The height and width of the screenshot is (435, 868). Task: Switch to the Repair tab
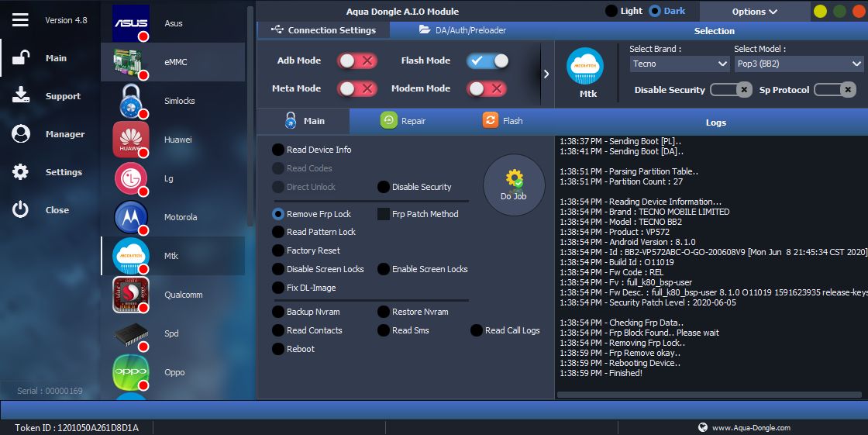(404, 120)
